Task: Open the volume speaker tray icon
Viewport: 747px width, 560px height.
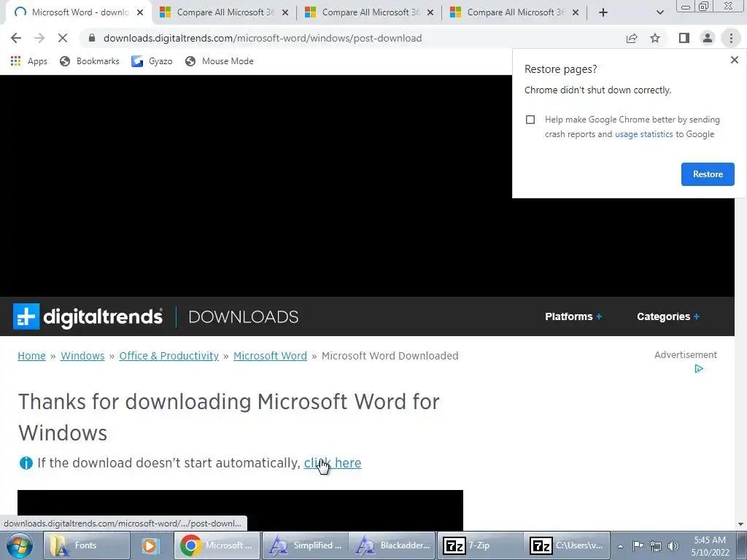Action: 673,546
